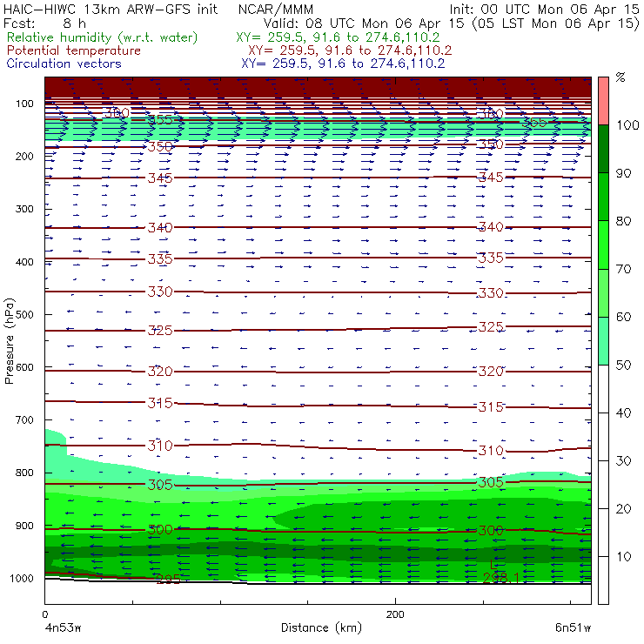
Task: Click the '0' distance axis tick label
Action: tap(45, 614)
